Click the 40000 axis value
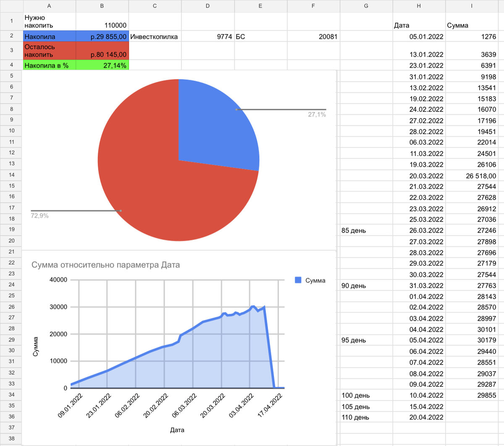Image resolution: width=504 pixels, height=446 pixels. point(58,280)
